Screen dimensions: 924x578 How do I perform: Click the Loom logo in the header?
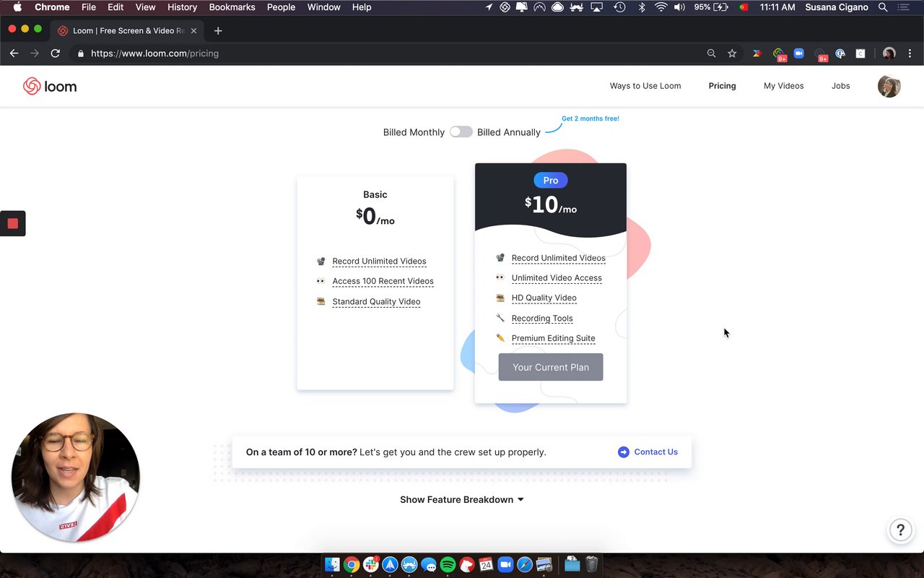tap(50, 86)
